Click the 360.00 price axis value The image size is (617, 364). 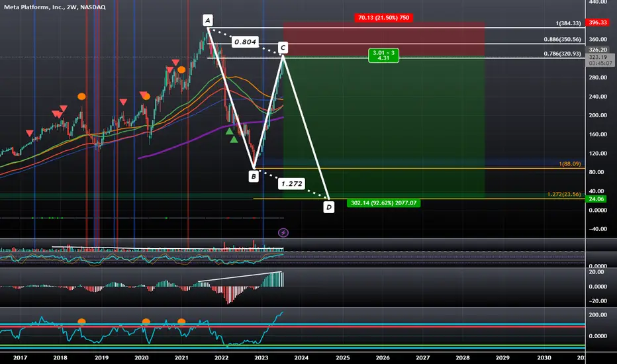point(598,39)
